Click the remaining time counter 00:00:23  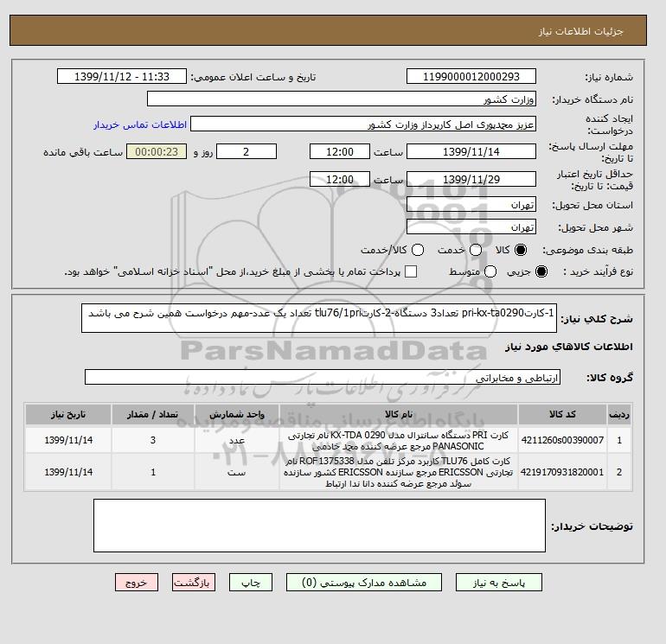(x=157, y=151)
